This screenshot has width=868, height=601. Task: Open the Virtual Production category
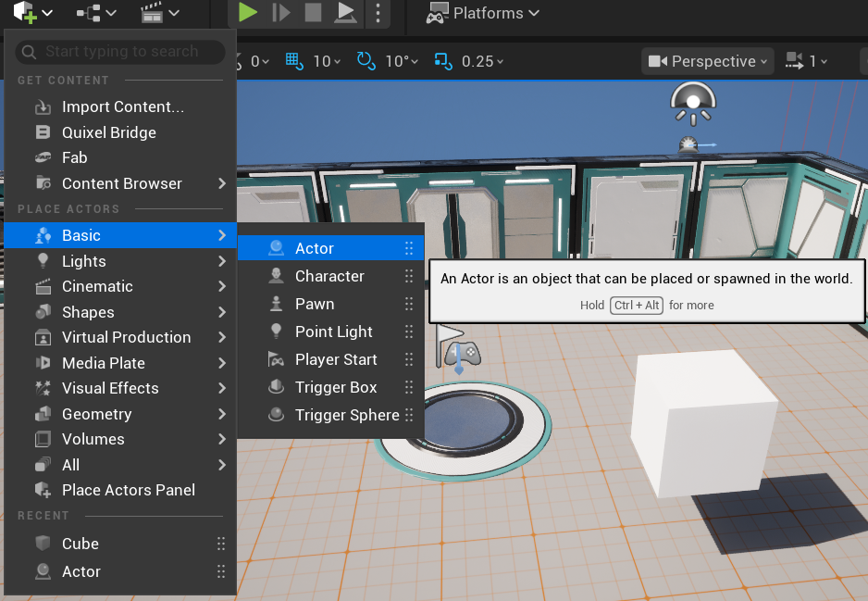click(120, 337)
